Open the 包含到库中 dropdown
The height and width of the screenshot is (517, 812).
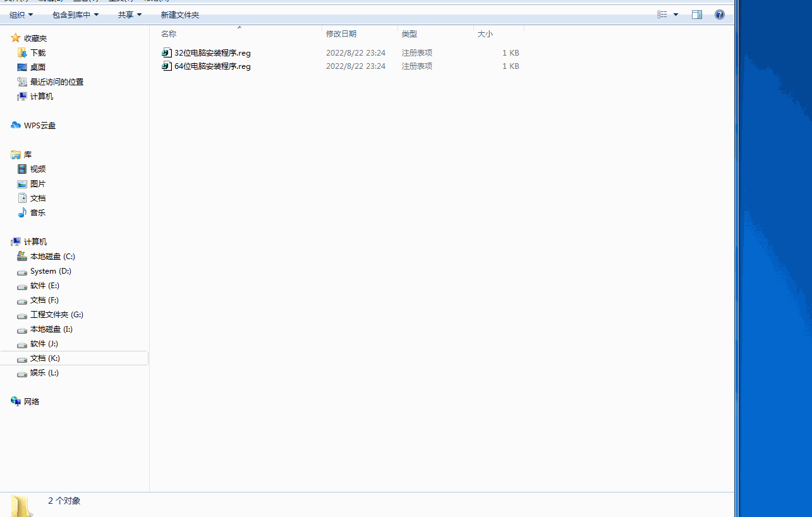pyautogui.click(x=75, y=15)
